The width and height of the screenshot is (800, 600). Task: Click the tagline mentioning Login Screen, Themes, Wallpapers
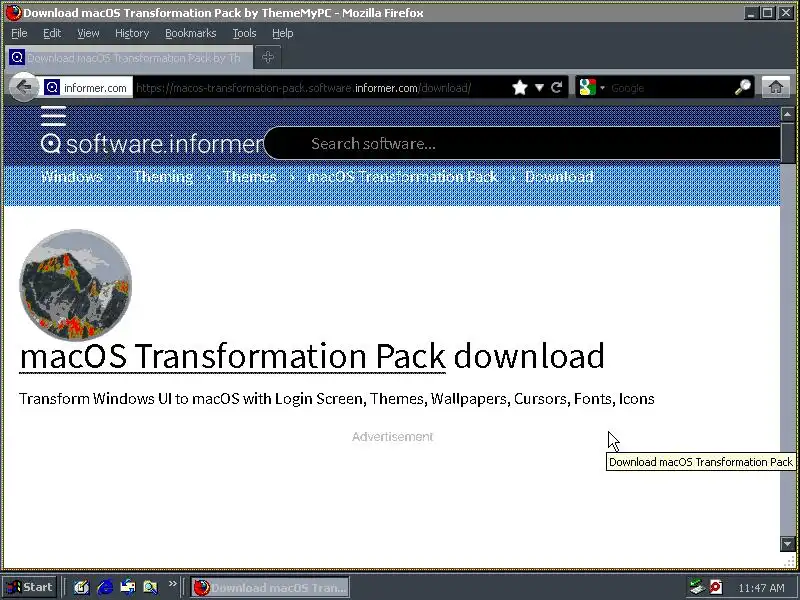(x=337, y=398)
